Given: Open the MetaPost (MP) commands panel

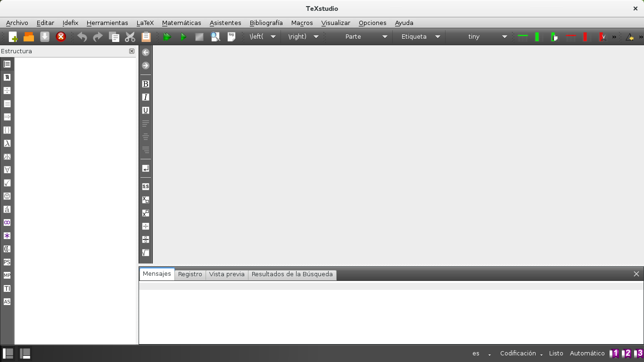Looking at the screenshot, I should point(7,275).
